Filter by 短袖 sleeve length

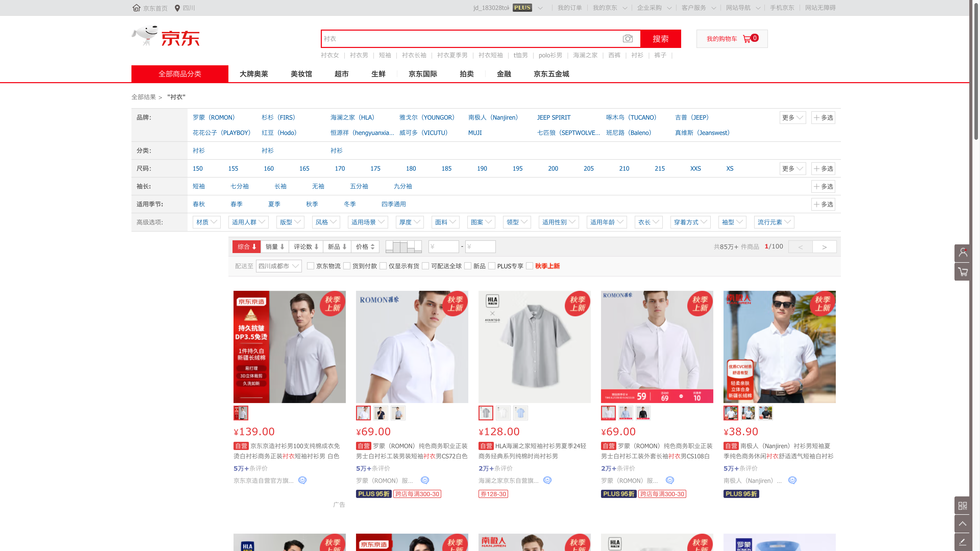[x=199, y=186]
